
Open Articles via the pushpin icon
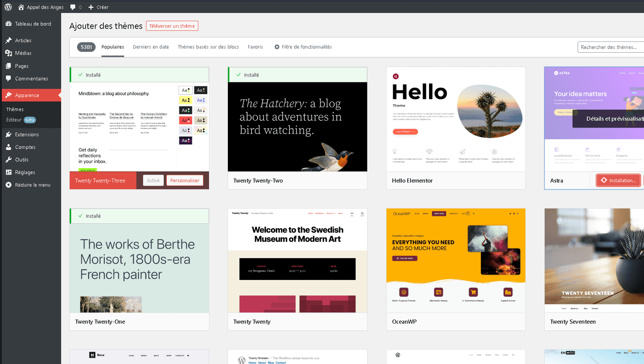tap(8, 40)
